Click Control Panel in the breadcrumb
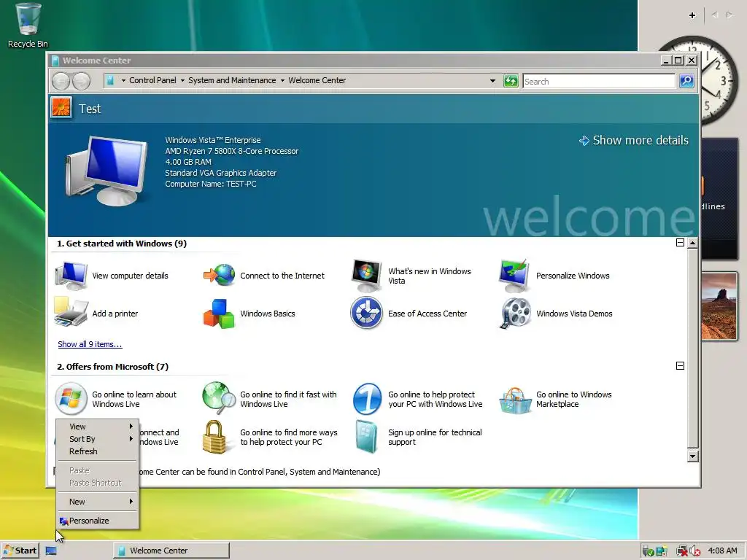The image size is (747, 560). coord(152,80)
